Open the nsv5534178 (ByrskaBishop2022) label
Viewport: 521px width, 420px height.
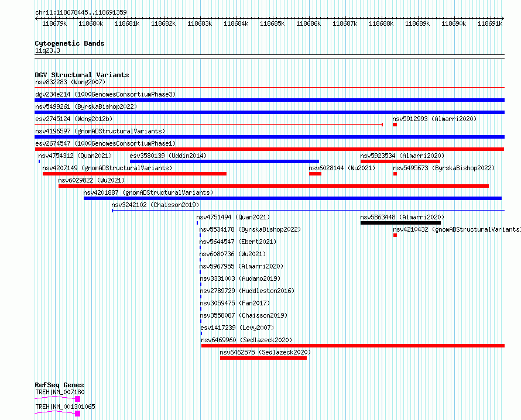click(250, 229)
